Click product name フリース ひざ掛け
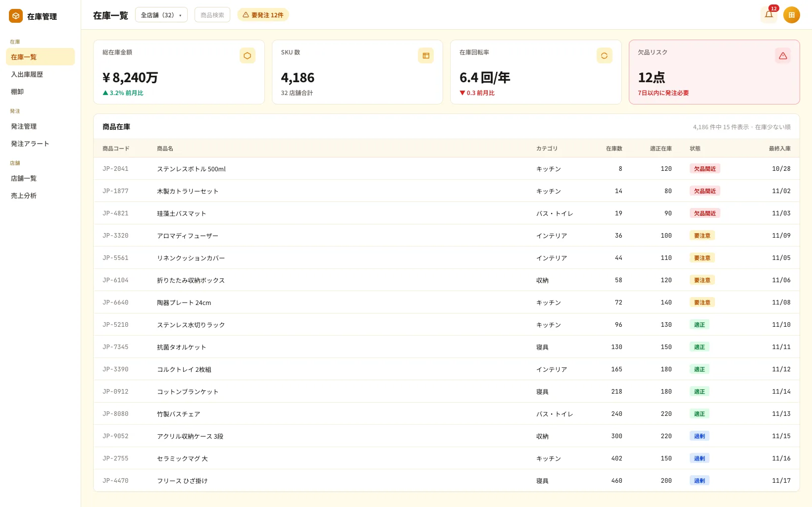The height and width of the screenshot is (507, 812). pyautogui.click(x=182, y=481)
